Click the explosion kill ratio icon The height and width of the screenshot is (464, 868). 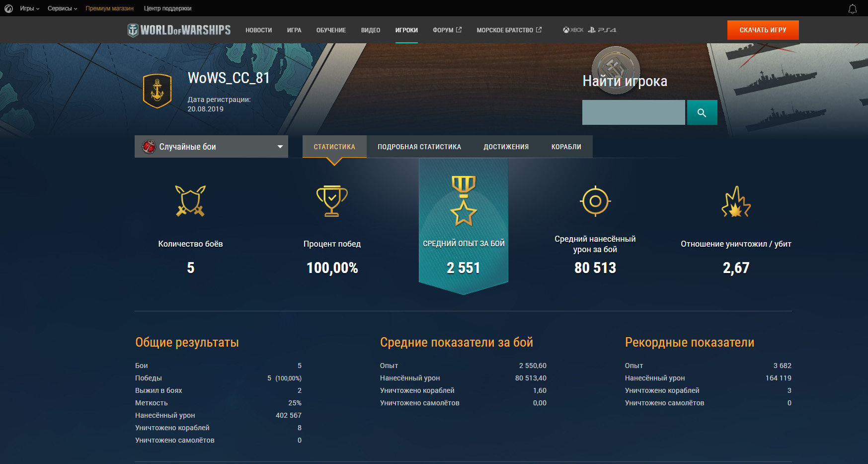click(x=736, y=201)
